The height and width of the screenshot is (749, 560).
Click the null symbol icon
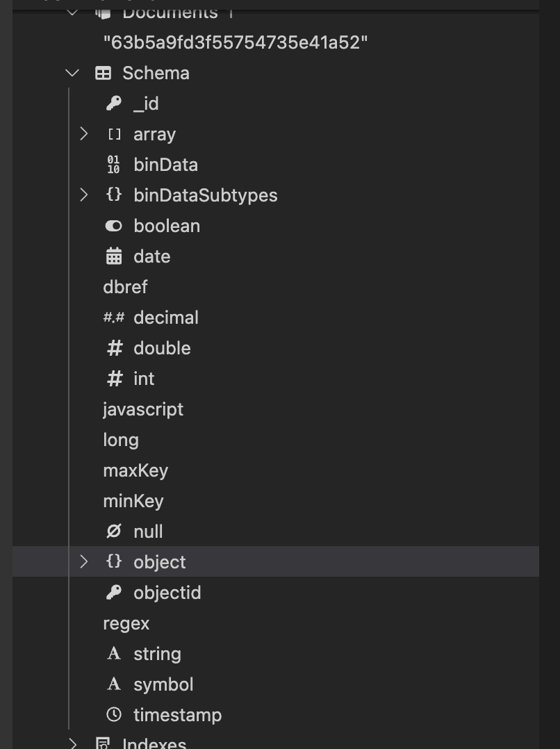113,532
